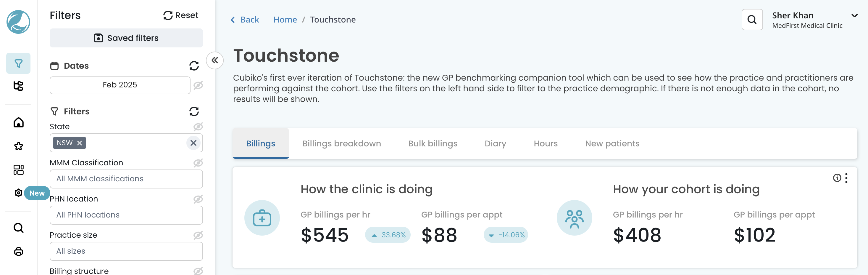Open the three-dot menu on billings card

pyautogui.click(x=846, y=178)
